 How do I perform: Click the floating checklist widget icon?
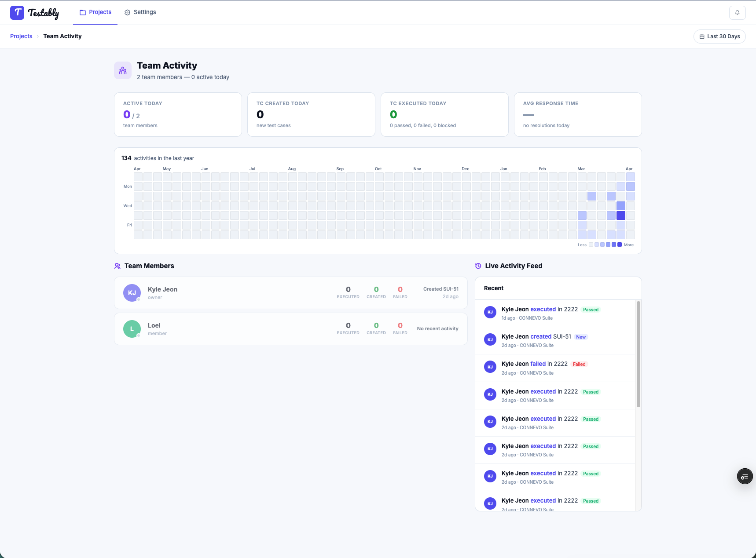point(745,476)
